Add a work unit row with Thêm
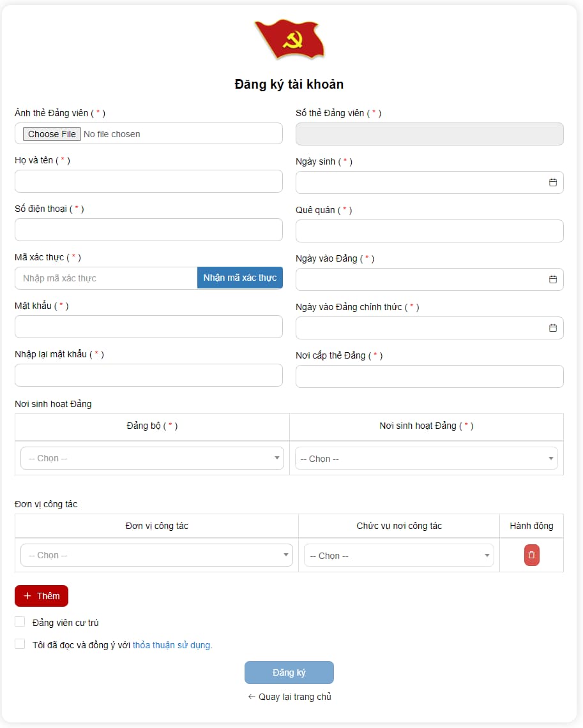 pos(42,596)
